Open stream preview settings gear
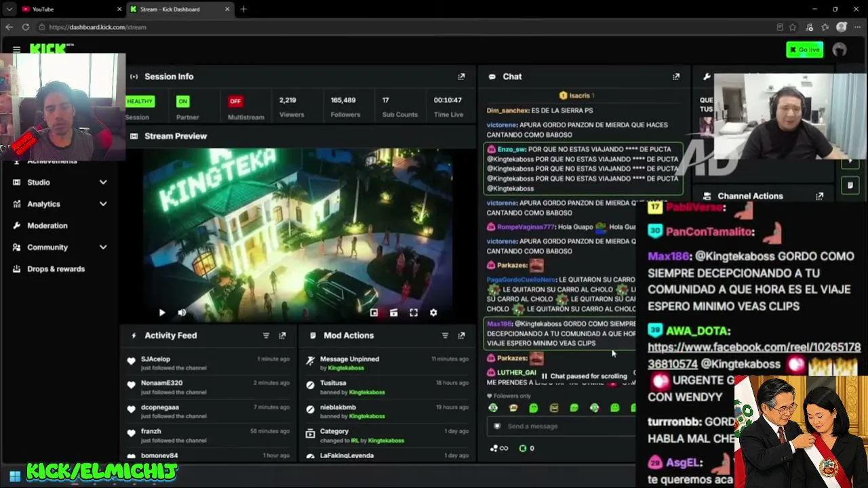This screenshot has height=488, width=868. coord(433,312)
